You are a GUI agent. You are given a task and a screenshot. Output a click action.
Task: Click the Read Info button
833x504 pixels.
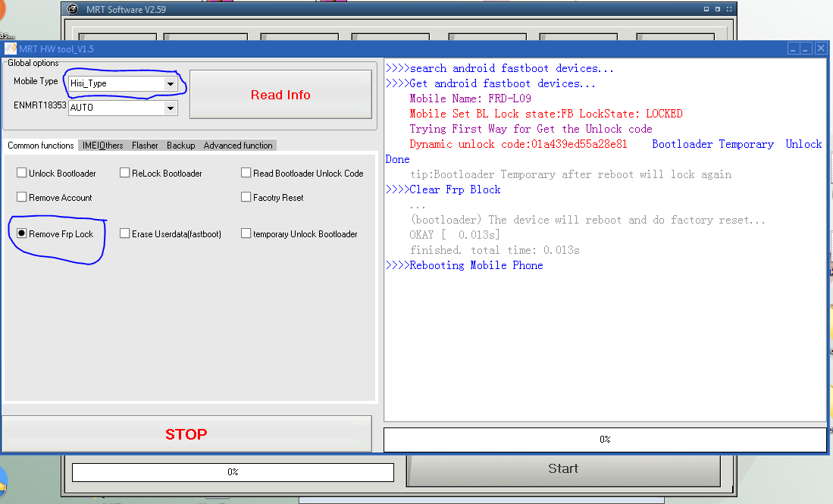point(280,95)
